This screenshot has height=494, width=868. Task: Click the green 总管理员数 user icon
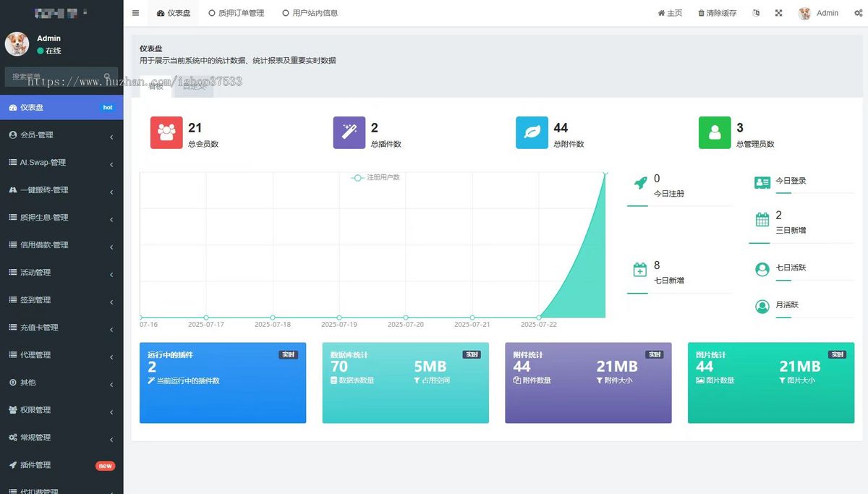[x=715, y=132]
